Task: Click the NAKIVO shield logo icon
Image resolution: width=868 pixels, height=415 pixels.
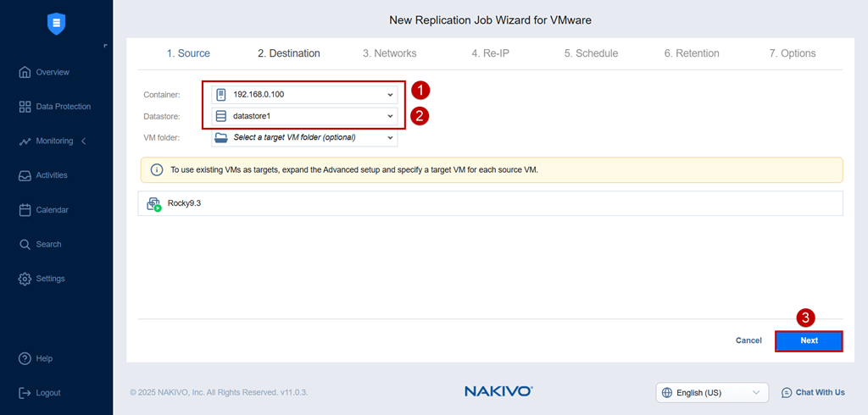Action: click(x=57, y=24)
